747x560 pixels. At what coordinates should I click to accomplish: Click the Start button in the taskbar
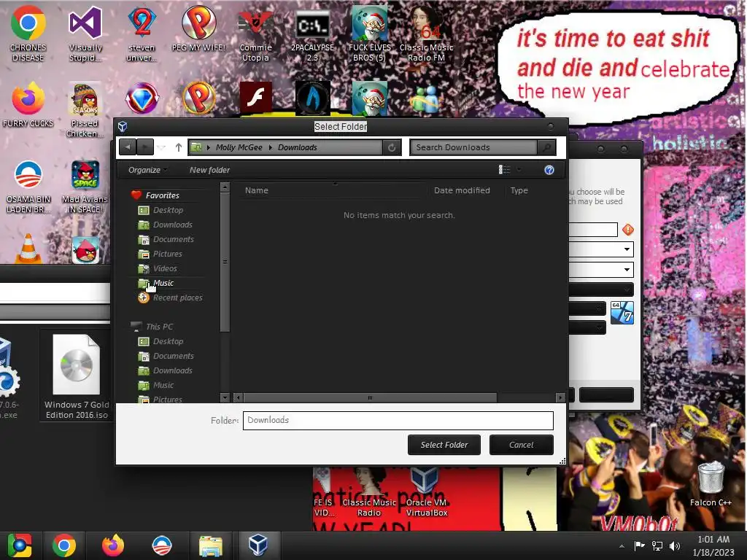coord(20,545)
